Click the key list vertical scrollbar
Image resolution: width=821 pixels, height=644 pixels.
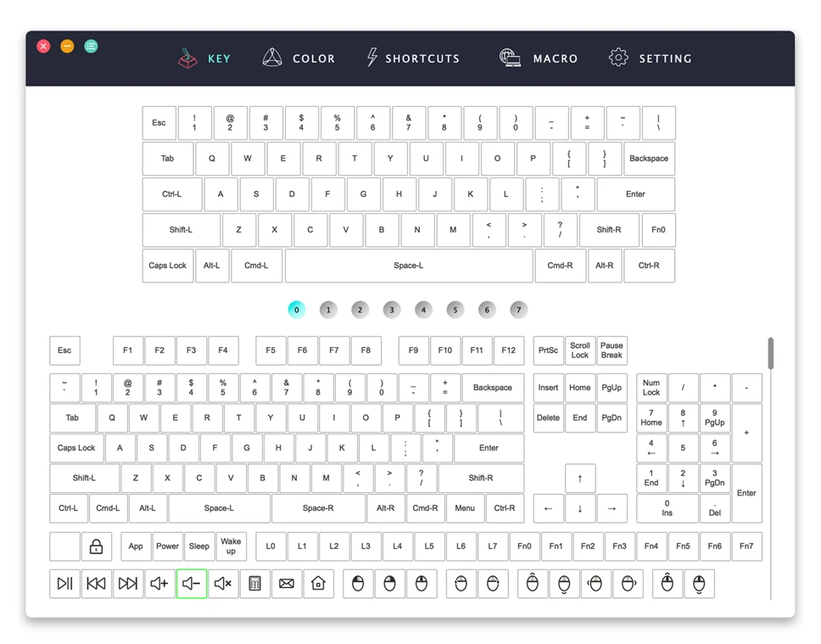(771, 353)
